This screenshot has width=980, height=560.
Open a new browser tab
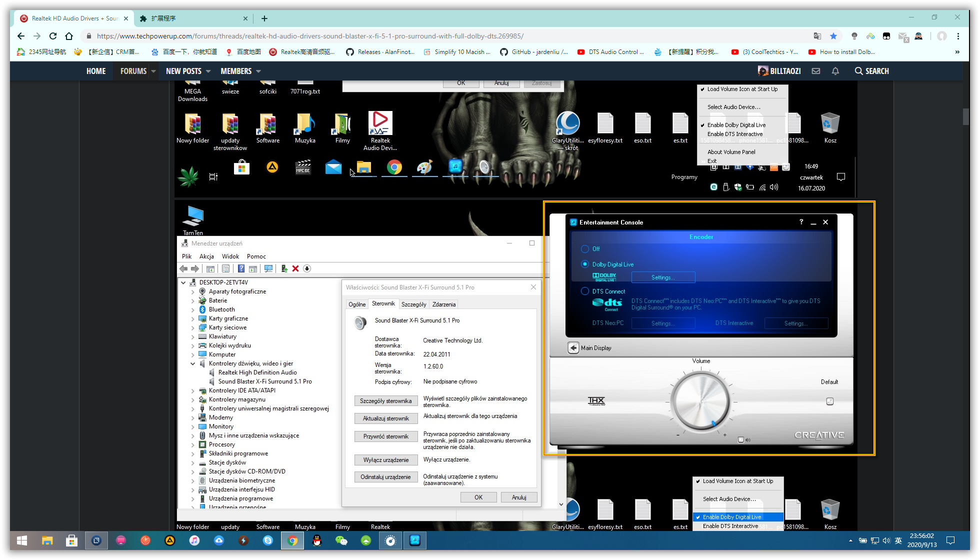(264, 18)
